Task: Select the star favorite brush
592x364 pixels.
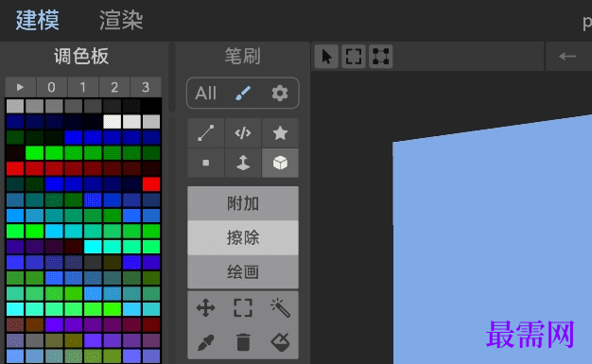Action: point(280,133)
